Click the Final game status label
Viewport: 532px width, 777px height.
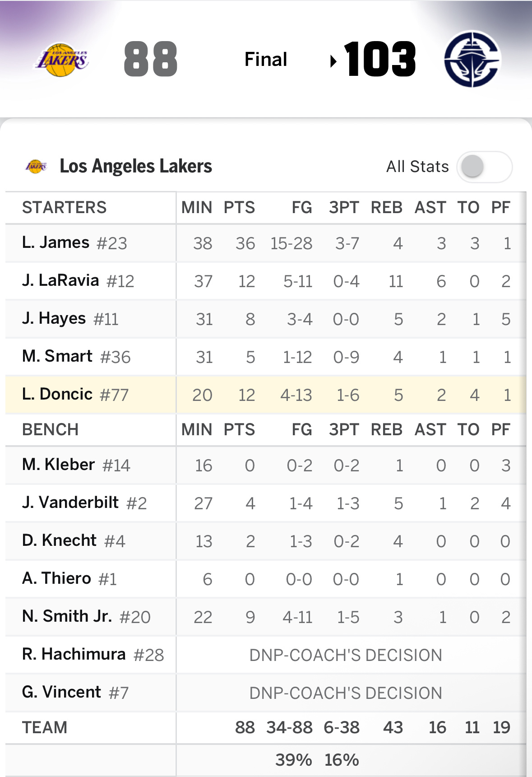(266, 60)
